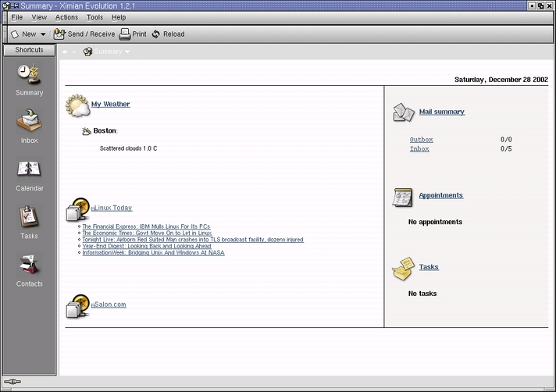Click the My Weather sun icon
The height and width of the screenshot is (392, 556).
coord(77,105)
